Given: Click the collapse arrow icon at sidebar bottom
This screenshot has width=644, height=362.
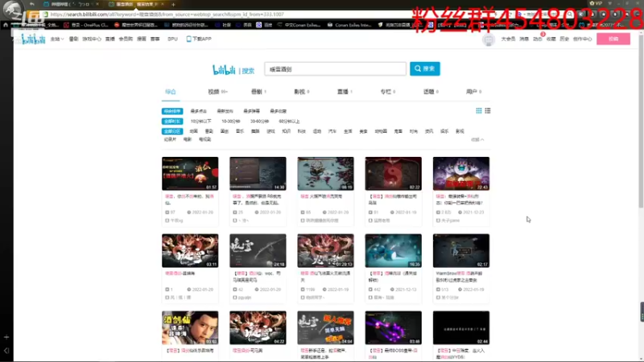Looking at the screenshot, I should pos(6,351).
